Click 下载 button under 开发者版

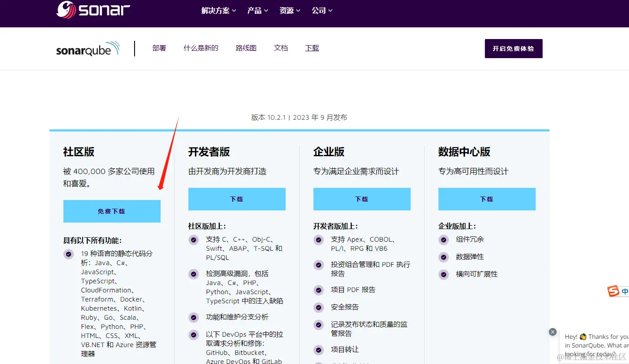pyautogui.click(x=237, y=199)
